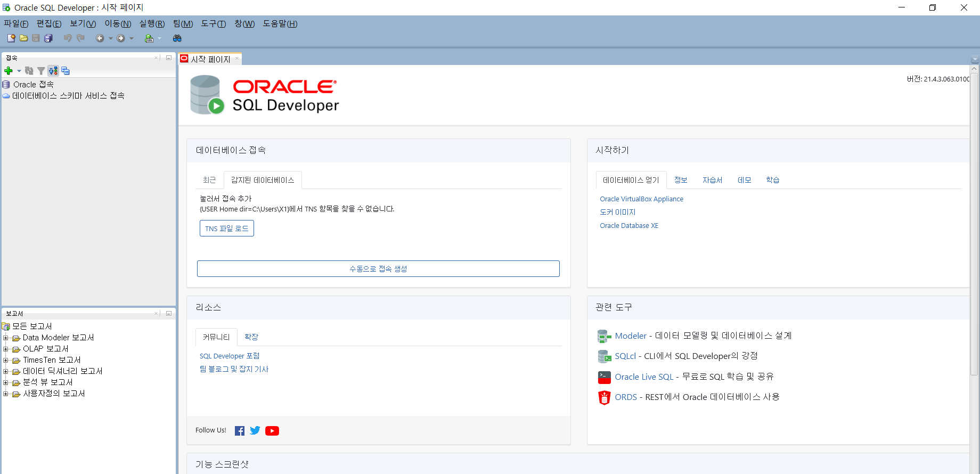This screenshot has width=980, height=474.
Task: Click the Back navigation arrow button
Action: 100,38
